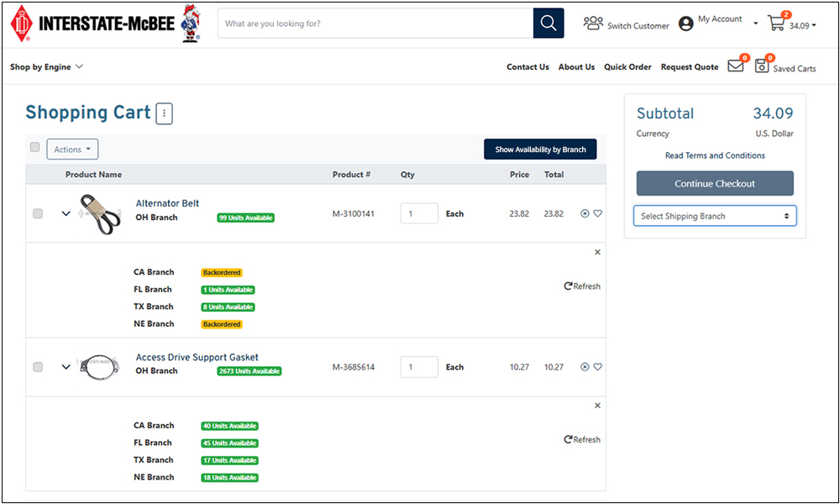Refresh Alternator Belt branch availability
Viewport: 840px width, 504px height.
click(x=582, y=286)
